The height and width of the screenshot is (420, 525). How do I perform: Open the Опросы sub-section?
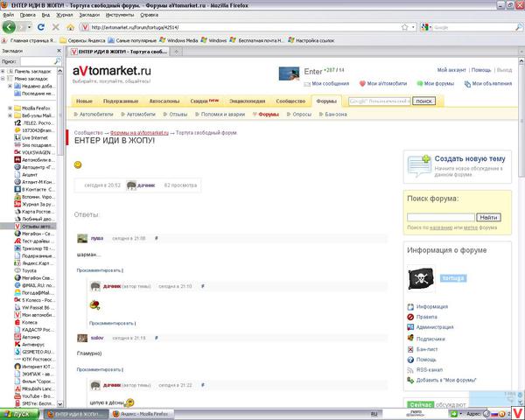(299, 115)
